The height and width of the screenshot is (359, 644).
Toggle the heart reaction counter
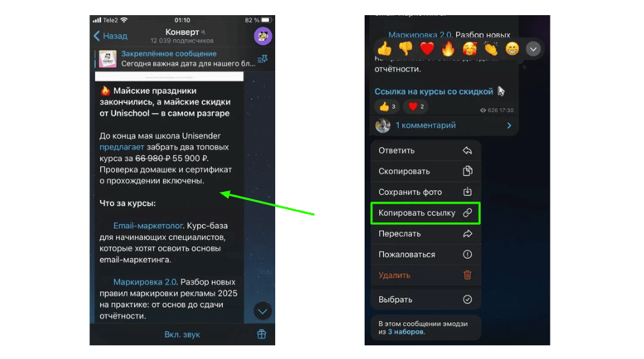point(416,107)
